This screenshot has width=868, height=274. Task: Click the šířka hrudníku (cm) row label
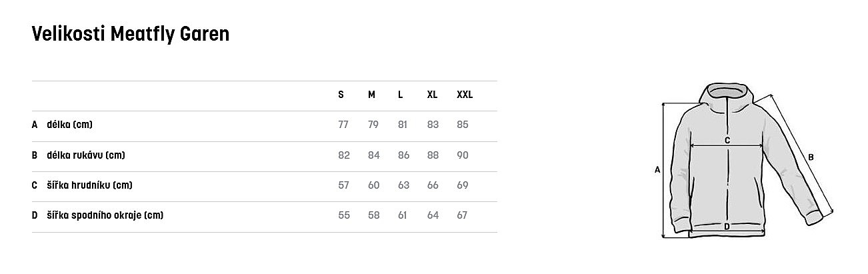click(89, 185)
